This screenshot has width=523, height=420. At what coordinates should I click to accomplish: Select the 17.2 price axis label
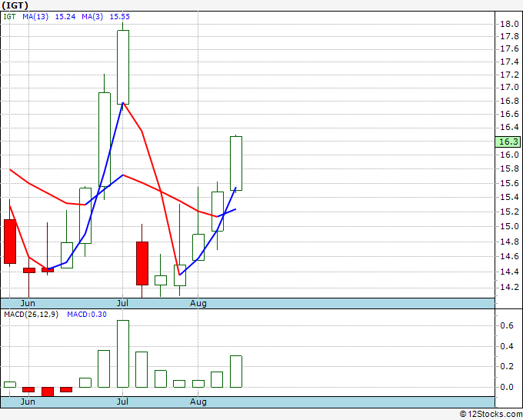click(509, 75)
